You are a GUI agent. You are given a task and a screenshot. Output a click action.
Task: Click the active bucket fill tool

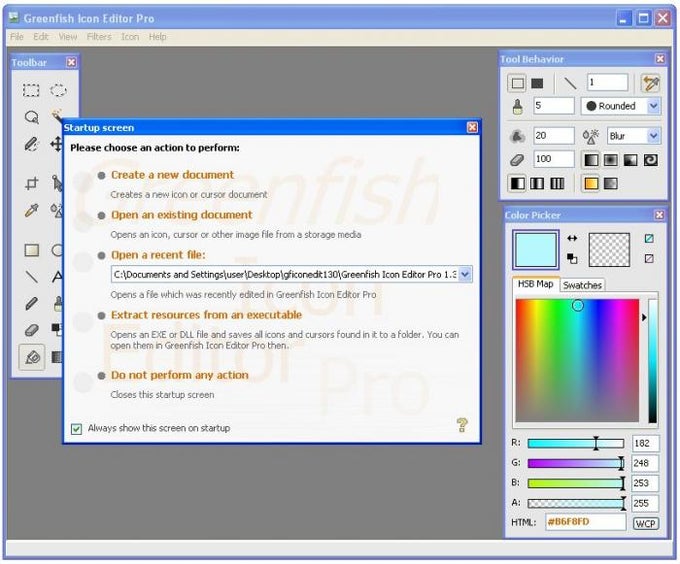click(x=32, y=358)
